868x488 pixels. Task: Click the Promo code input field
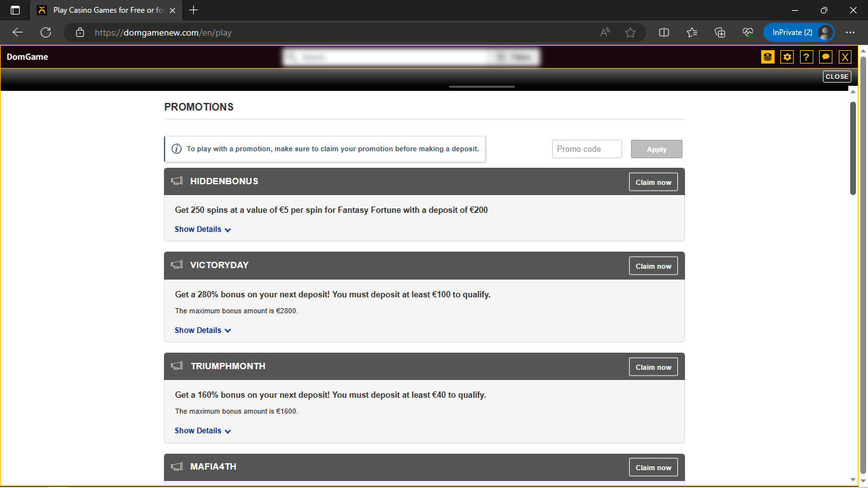click(x=587, y=149)
